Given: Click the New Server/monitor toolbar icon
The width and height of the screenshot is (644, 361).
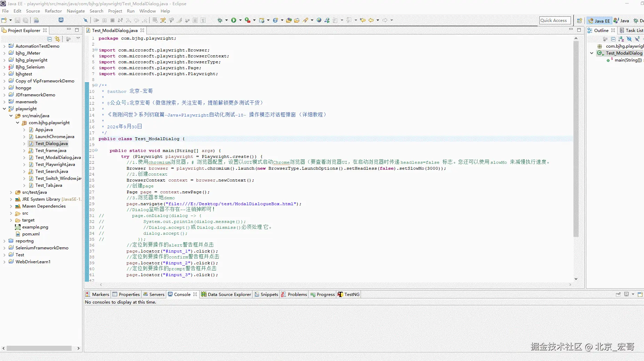Looking at the screenshot, I should pyautogui.click(x=61, y=20).
